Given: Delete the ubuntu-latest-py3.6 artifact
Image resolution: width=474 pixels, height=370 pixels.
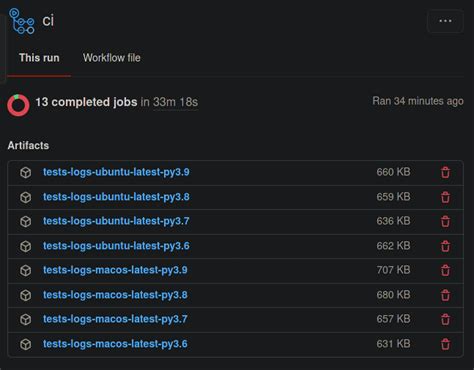Looking at the screenshot, I should (445, 246).
